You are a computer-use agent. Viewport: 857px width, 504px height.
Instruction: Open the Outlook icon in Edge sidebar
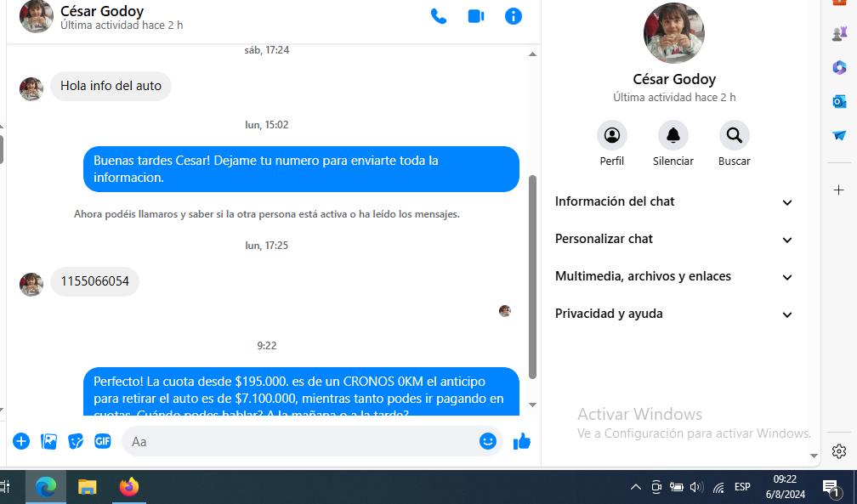(839, 102)
